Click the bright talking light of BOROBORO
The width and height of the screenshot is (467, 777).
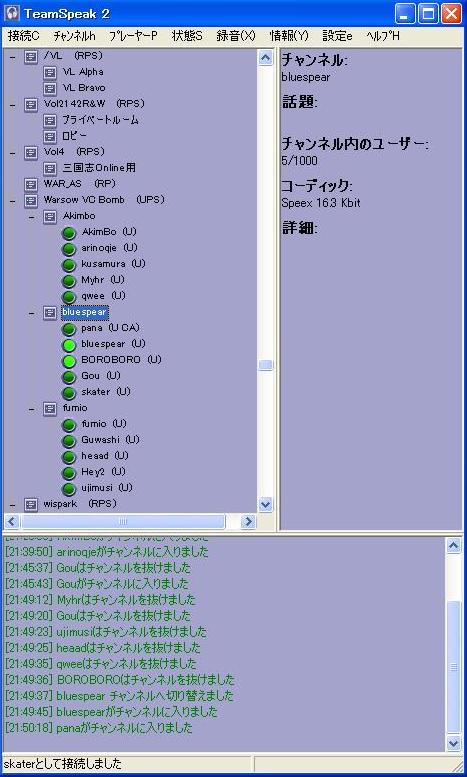(68, 360)
